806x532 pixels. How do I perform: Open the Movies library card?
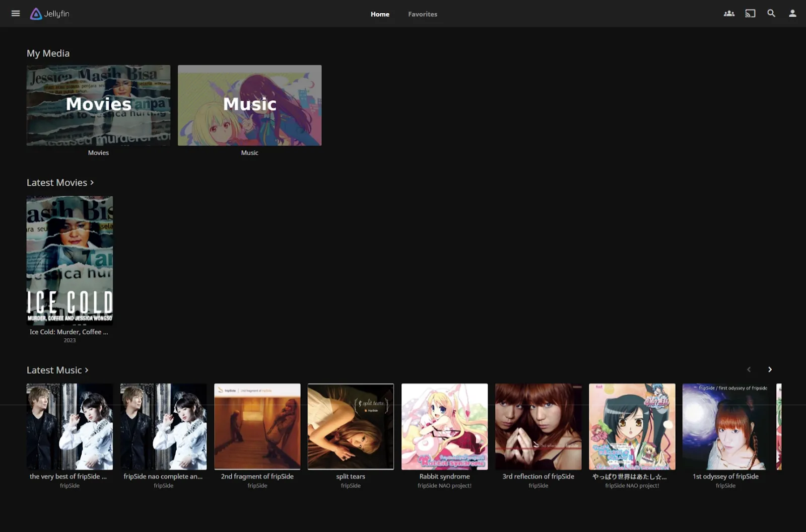point(98,105)
